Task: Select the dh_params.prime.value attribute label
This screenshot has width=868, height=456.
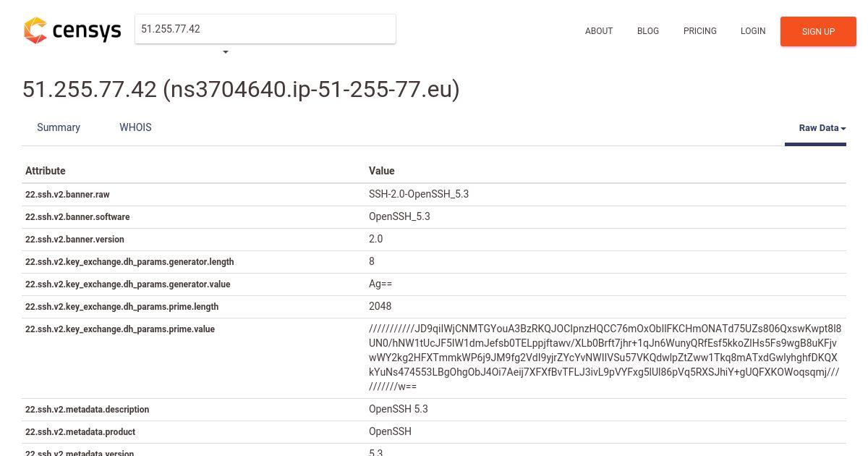Action: [x=120, y=329]
